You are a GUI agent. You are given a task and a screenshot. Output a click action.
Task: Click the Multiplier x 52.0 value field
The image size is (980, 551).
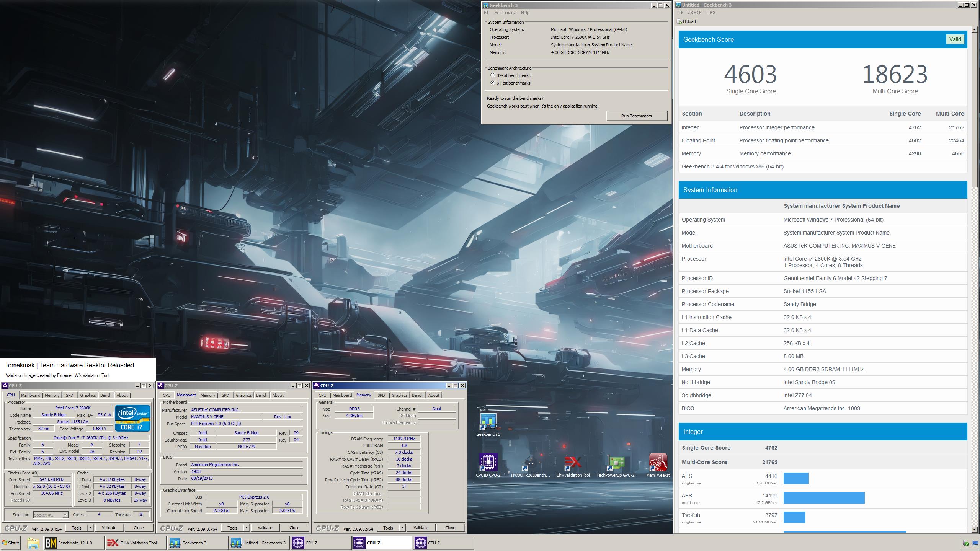click(52, 486)
